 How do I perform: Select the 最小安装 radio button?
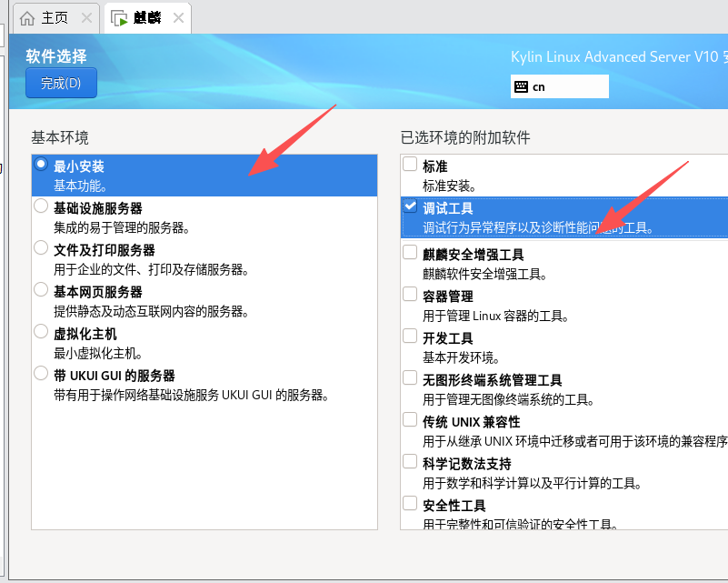[x=41, y=164]
